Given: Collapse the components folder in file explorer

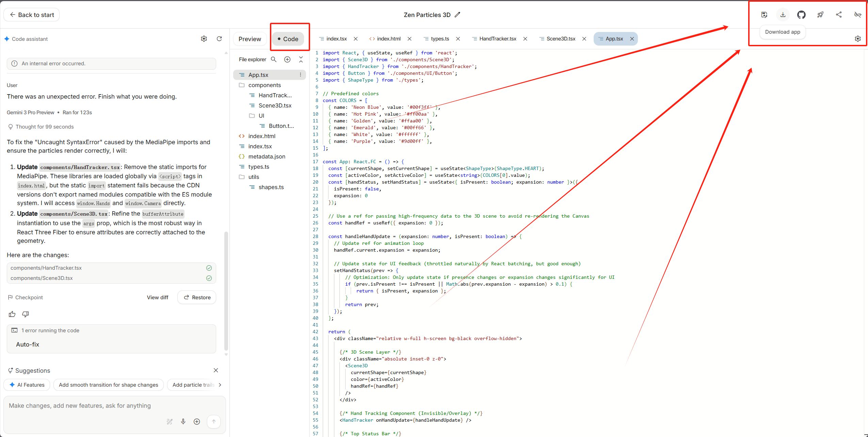Looking at the screenshot, I should click(264, 85).
